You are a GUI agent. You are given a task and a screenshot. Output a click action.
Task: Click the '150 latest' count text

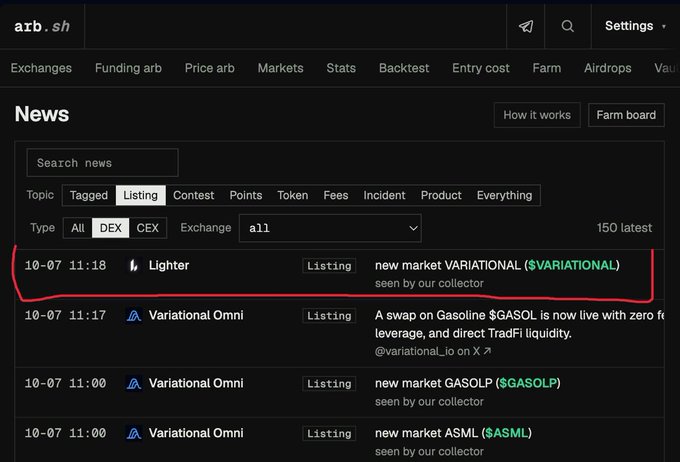coord(624,228)
